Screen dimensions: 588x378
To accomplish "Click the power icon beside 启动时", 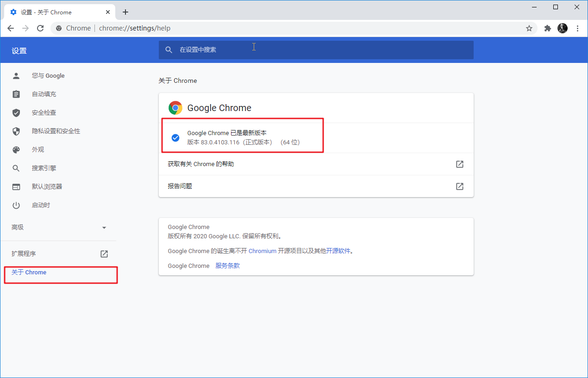I will pos(16,205).
